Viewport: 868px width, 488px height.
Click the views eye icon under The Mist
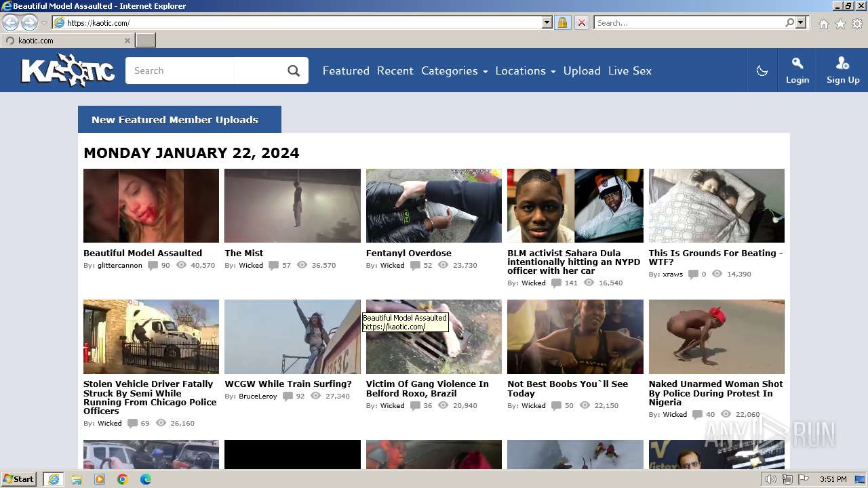coord(302,265)
